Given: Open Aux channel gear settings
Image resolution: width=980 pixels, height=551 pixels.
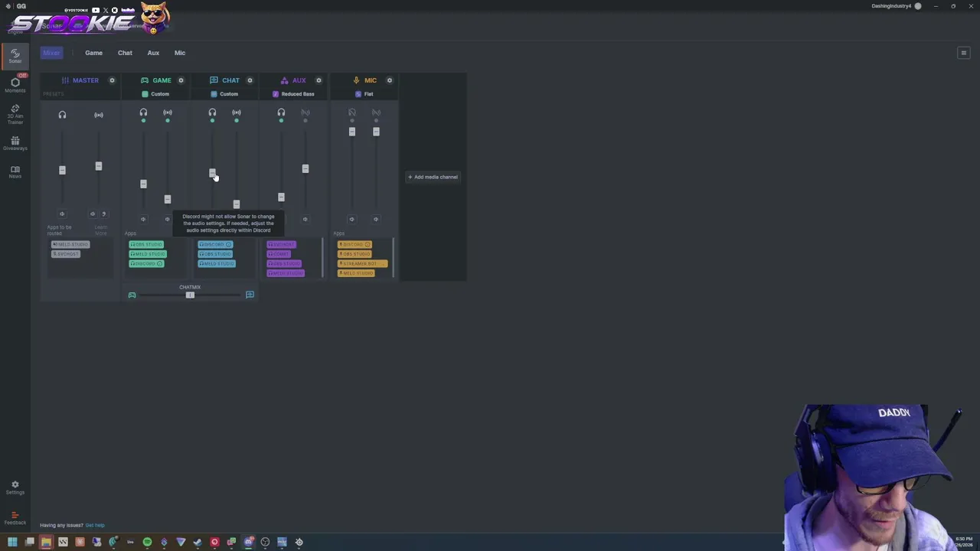Looking at the screenshot, I should click(x=318, y=80).
